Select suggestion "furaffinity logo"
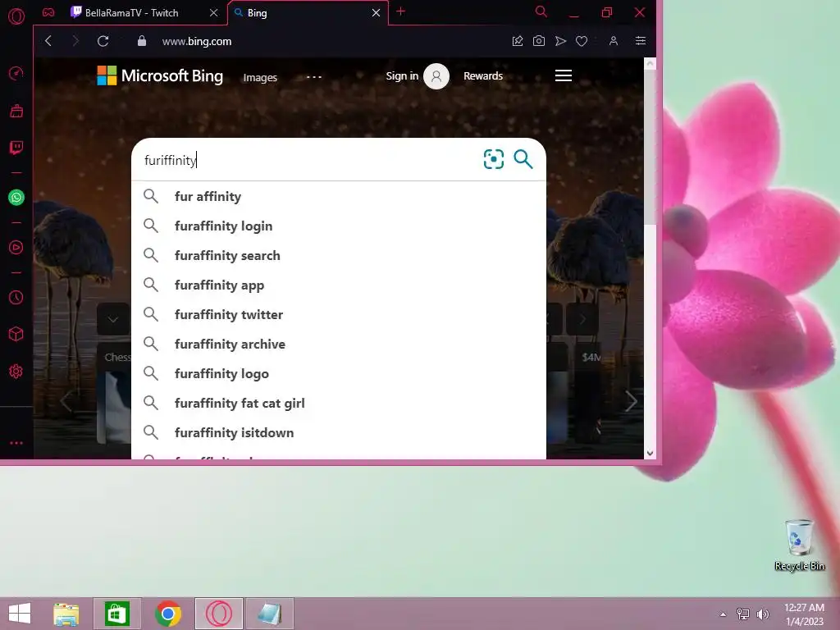840x630 pixels. [339, 373]
